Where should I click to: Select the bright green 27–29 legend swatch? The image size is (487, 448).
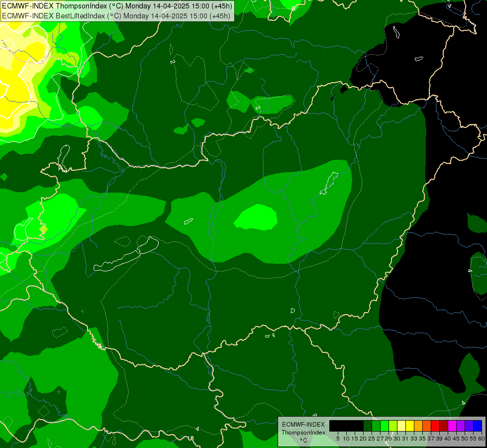385,426
